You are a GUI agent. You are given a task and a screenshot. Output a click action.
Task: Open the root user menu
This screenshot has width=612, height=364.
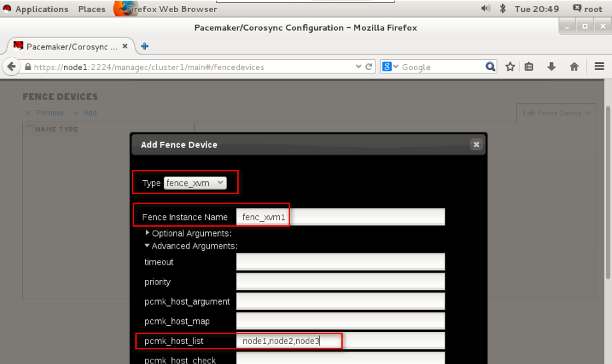pos(593,9)
